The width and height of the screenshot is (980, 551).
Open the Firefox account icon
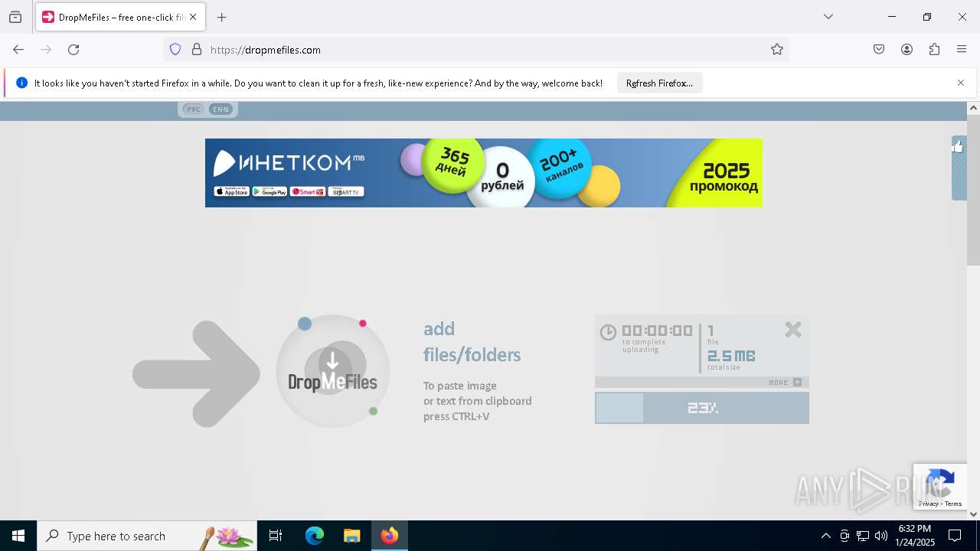pyautogui.click(x=906, y=50)
